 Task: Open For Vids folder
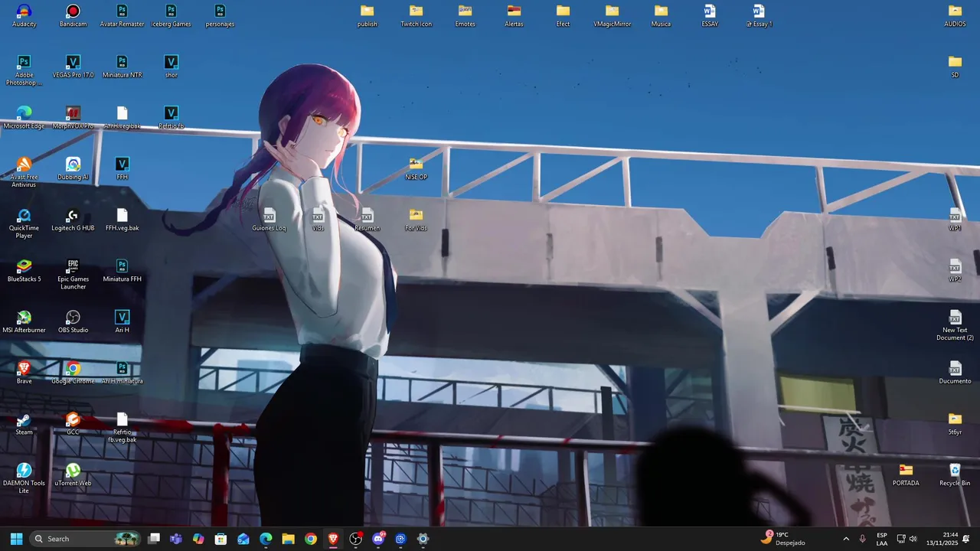pos(416,220)
